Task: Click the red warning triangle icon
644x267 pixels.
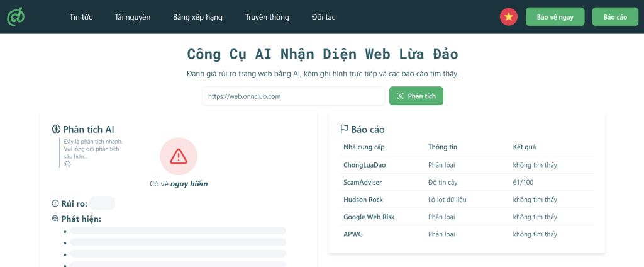Action: [179, 156]
